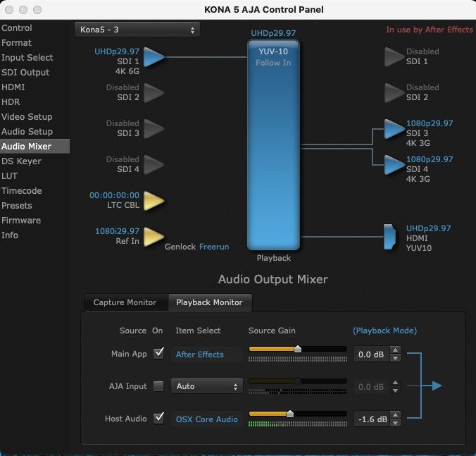This screenshot has width=476, height=456.
Task: Click the OSX Core Audio item label
Action: pos(207,419)
